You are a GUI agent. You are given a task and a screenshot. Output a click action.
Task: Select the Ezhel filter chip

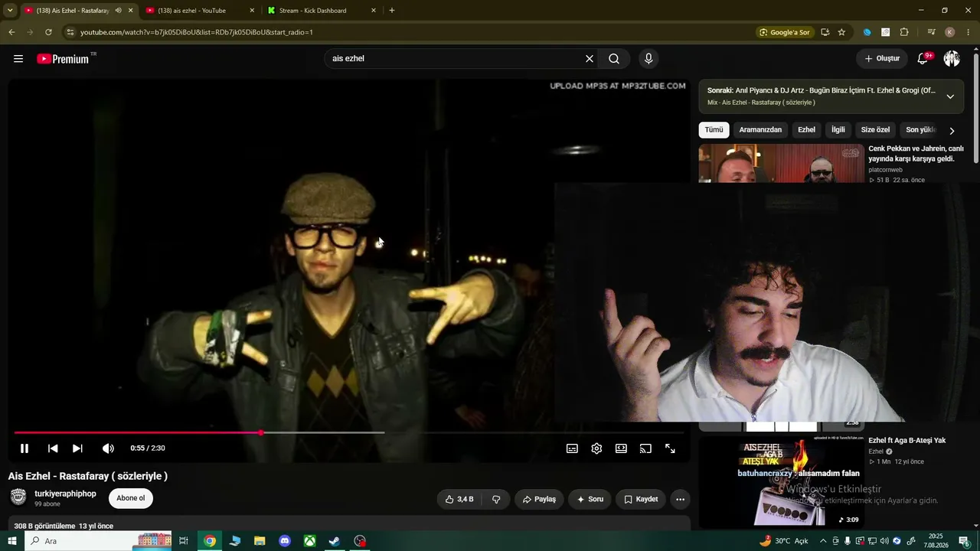(806, 130)
